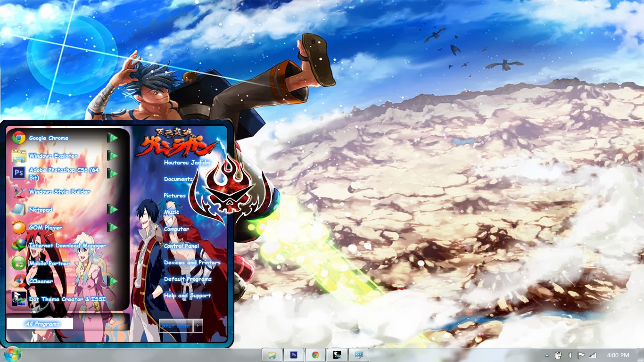Open the Houtarou Jadidm user folder
644x362 pixels.
[x=187, y=163]
